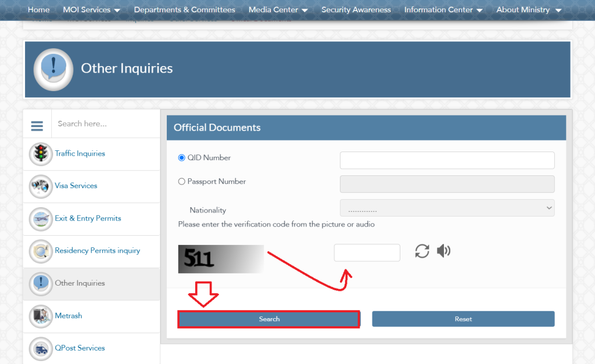Click the Exit & Entry Permits airplane icon

click(41, 219)
